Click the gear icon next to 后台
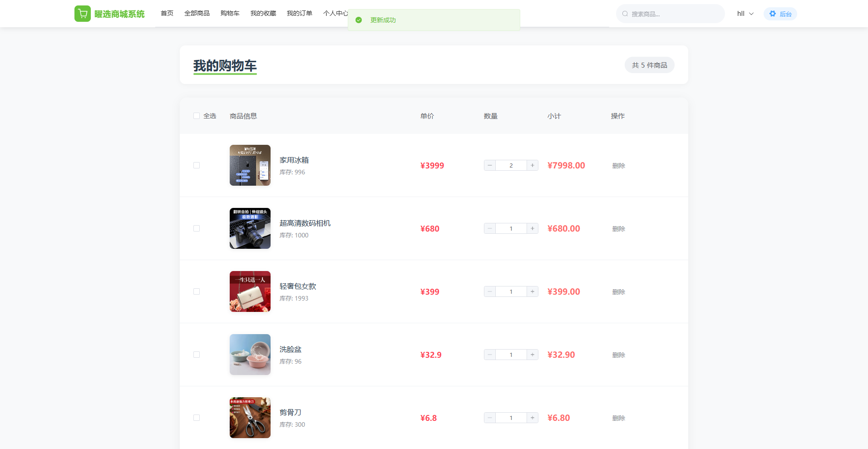 tap(773, 14)
